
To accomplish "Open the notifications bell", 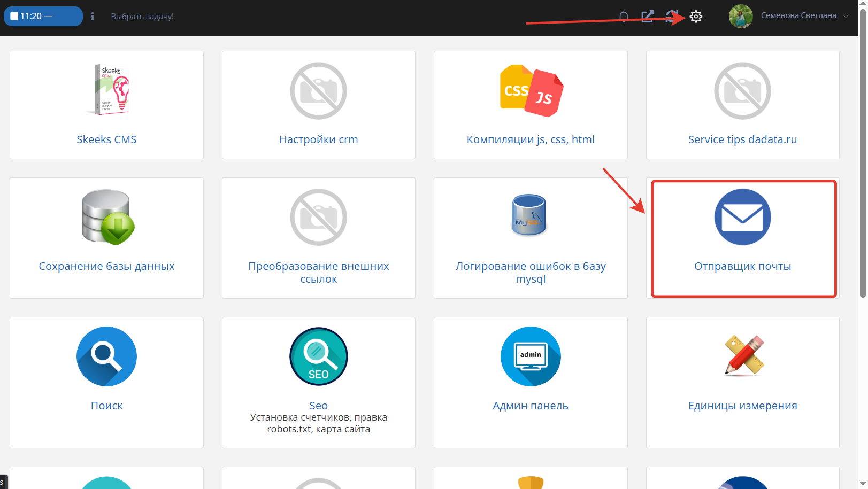I will pyautogui.click(x=624, y=17).
